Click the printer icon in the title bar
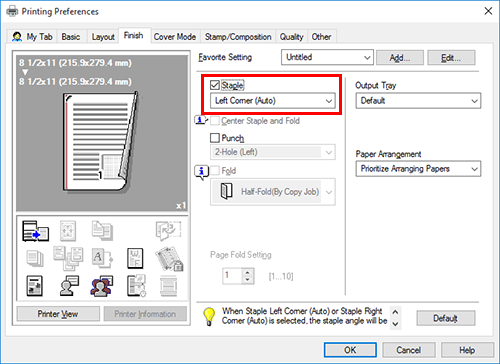This screenshot has height=364, width=500. tap(12, 11)
